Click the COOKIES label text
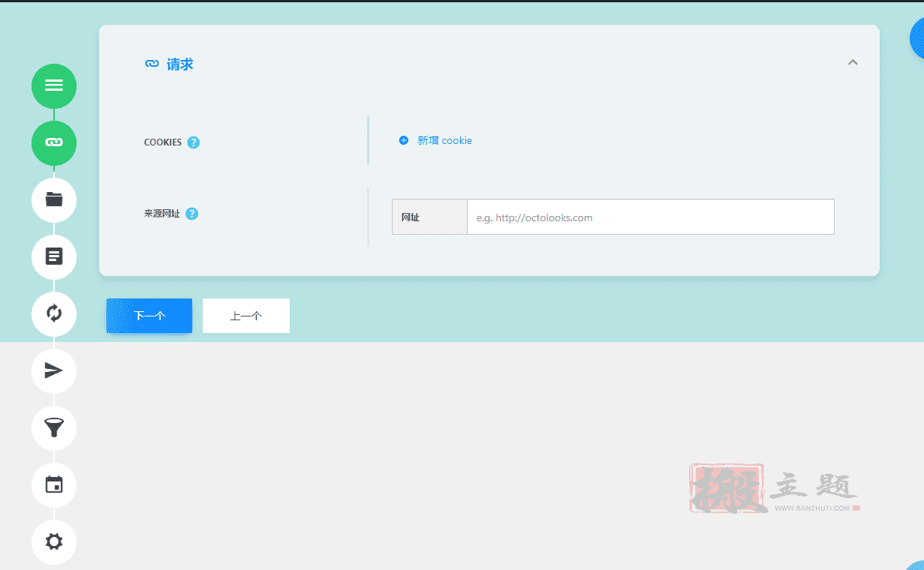This screenshot has height=570, width=924. pyautogui.click(x=163, y=142)
